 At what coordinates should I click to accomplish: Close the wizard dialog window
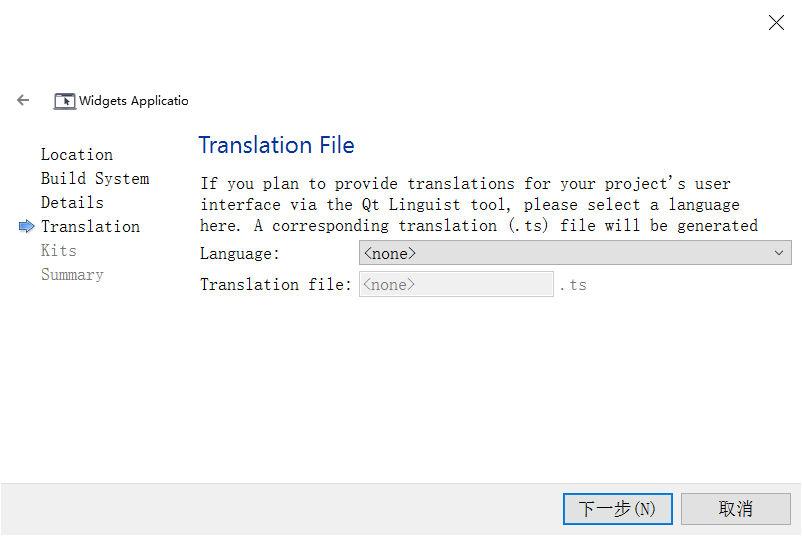point(776,23)
